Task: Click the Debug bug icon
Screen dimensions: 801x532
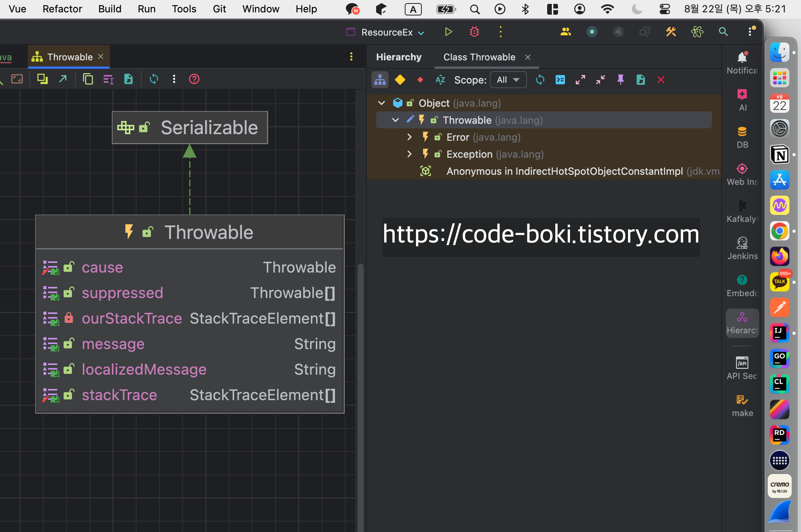Action: (474, 32)
